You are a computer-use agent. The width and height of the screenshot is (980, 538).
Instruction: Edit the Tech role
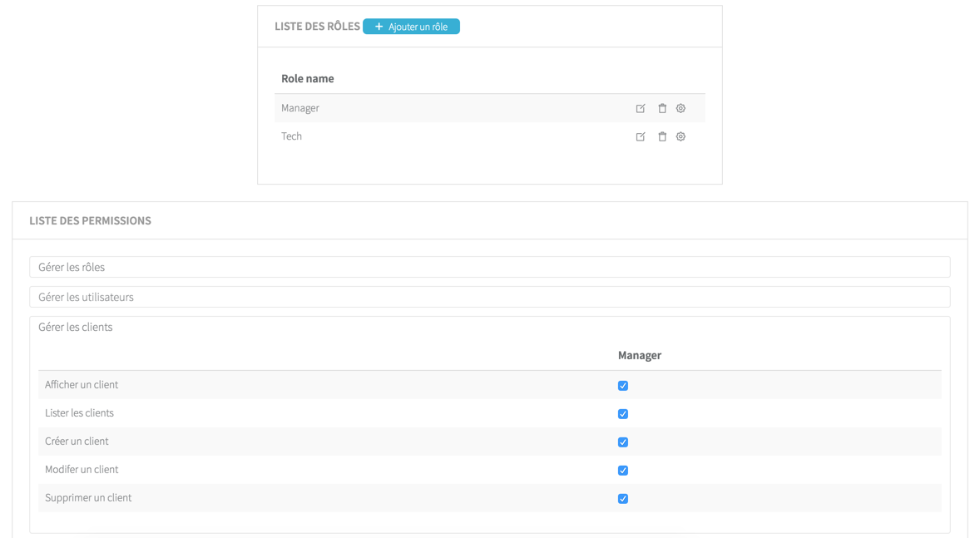(x=641, y=137)
